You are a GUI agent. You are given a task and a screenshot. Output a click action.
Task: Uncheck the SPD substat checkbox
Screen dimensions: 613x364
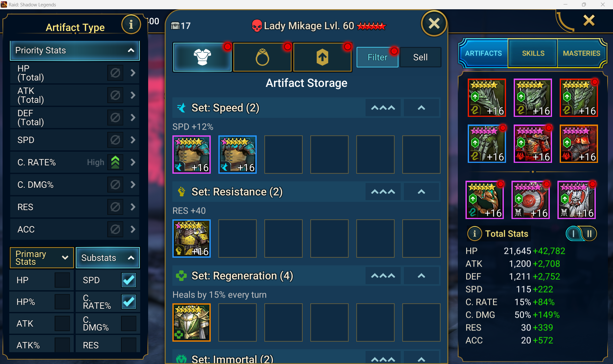point(129,280)
